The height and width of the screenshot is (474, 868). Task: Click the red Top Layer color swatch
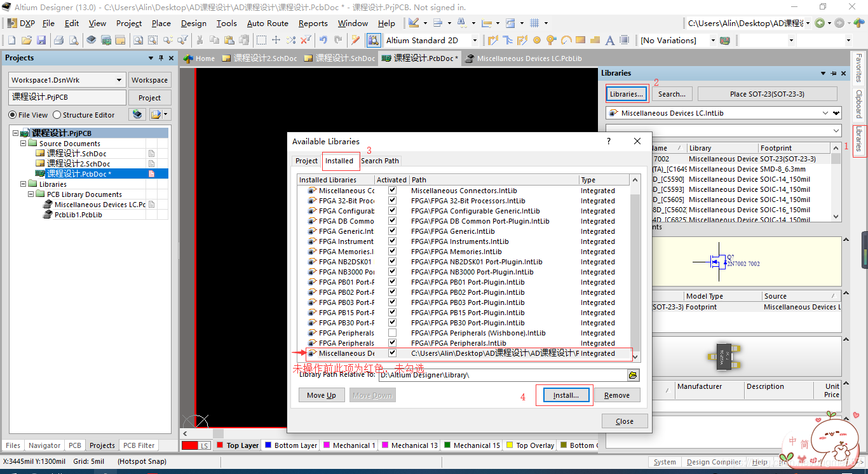(220, 445)
